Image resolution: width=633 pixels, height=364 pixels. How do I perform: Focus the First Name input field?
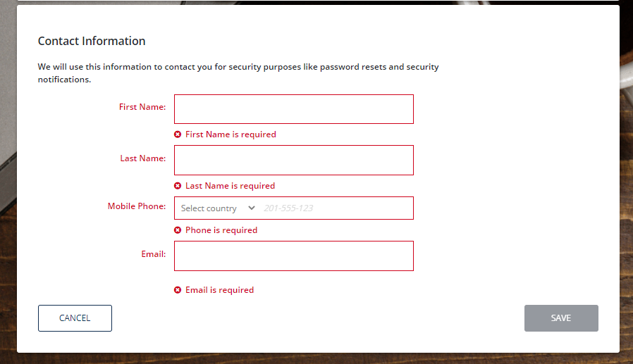click(x=294, y=109)
